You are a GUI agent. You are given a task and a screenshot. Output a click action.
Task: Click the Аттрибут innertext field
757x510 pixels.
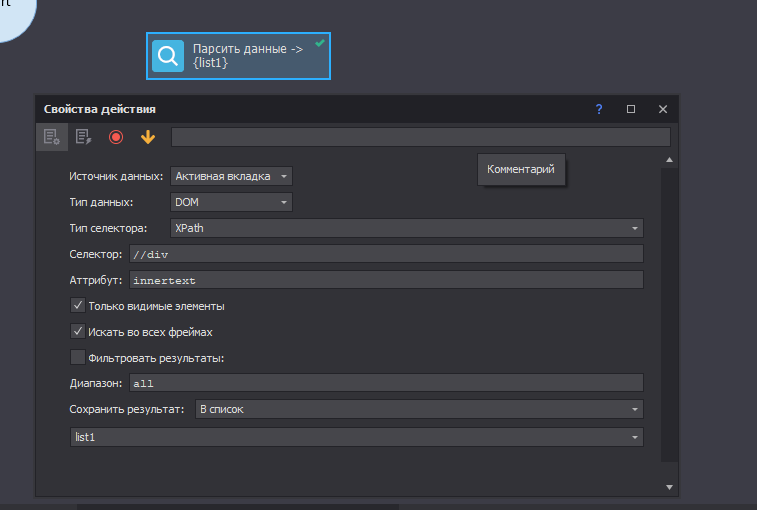[385, 280]
